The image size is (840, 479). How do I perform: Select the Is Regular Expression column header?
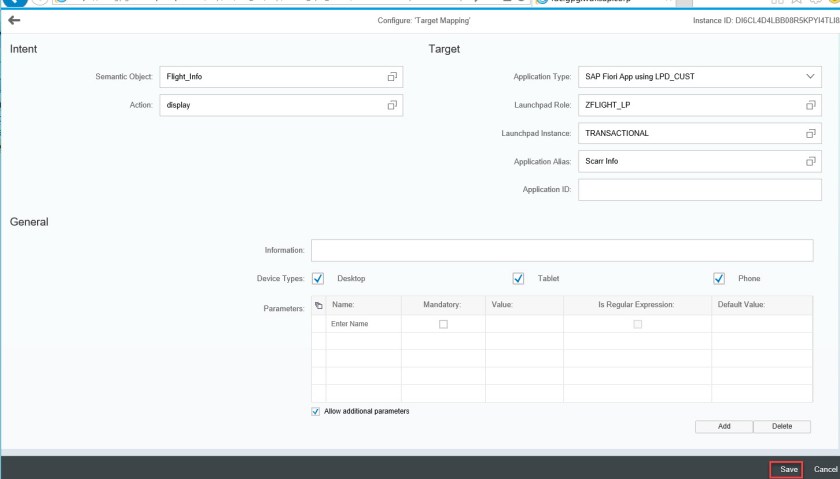pos(637,305)
